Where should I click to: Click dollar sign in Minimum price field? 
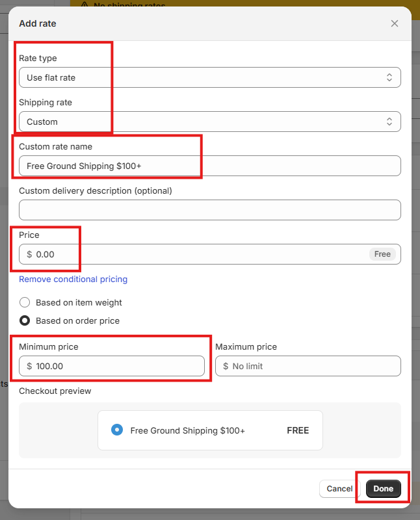coord(29,366)
